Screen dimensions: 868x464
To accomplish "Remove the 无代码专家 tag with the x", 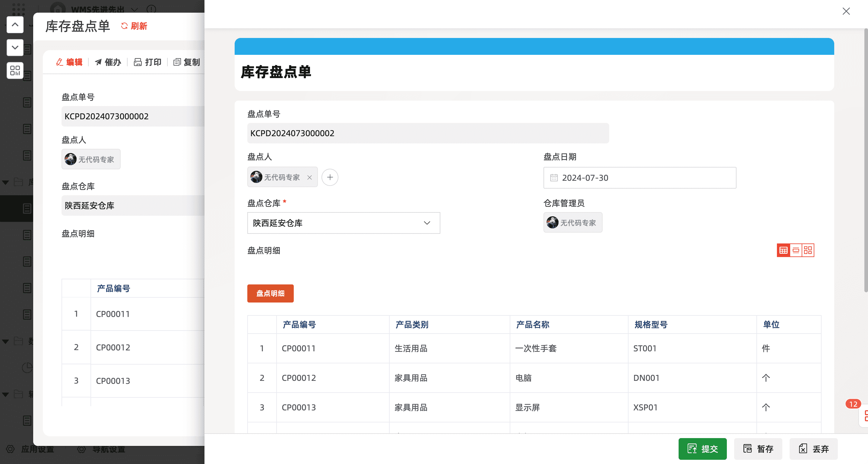I will 309,177.
